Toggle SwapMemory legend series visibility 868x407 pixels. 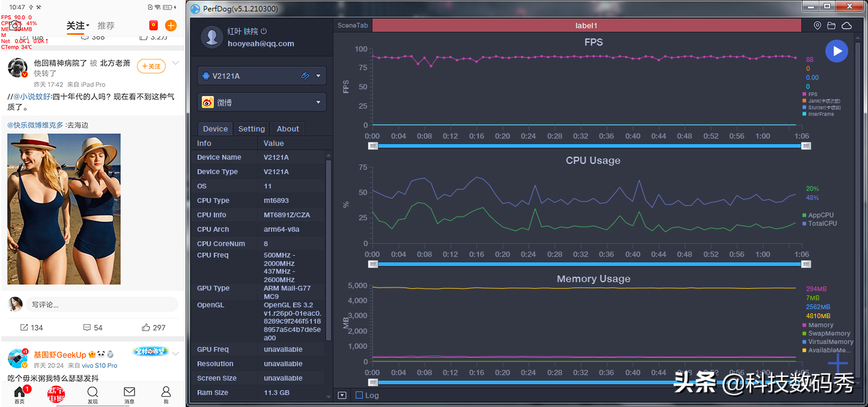click(826, 333)
